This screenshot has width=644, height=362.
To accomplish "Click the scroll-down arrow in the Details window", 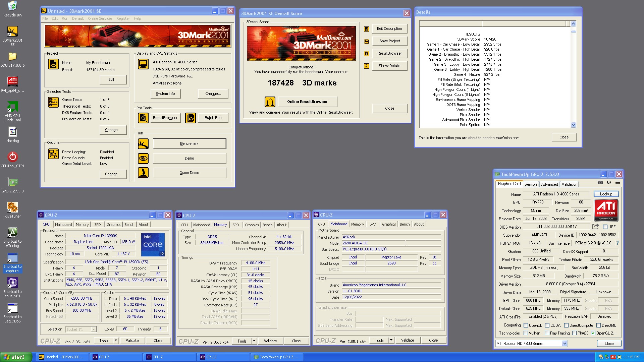I will 573,125.
